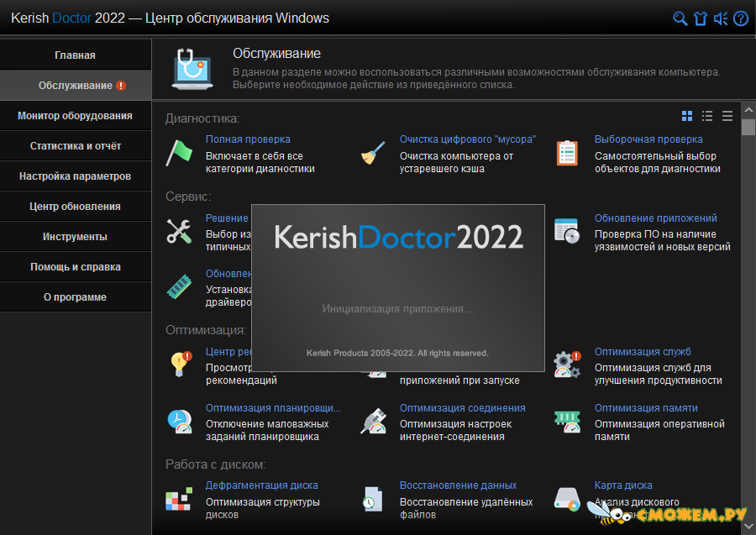
Task: Open Оптимизация служб link
Action: point(643,352)
